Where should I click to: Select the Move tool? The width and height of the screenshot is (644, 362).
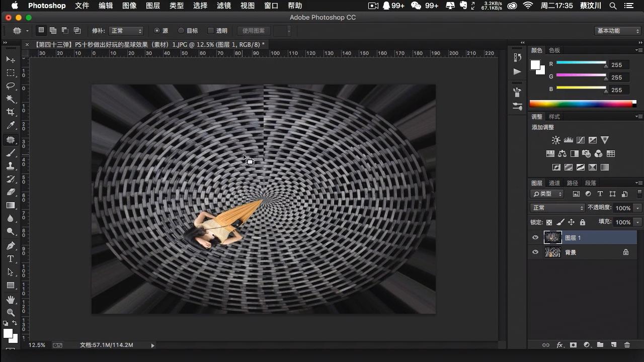click(11, 60)
